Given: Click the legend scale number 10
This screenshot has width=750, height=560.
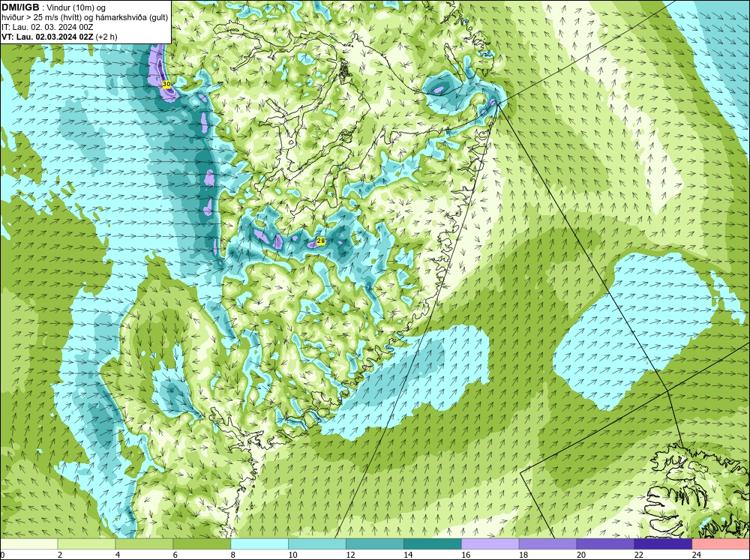Looking at the screenshot, I should [292, 555].
